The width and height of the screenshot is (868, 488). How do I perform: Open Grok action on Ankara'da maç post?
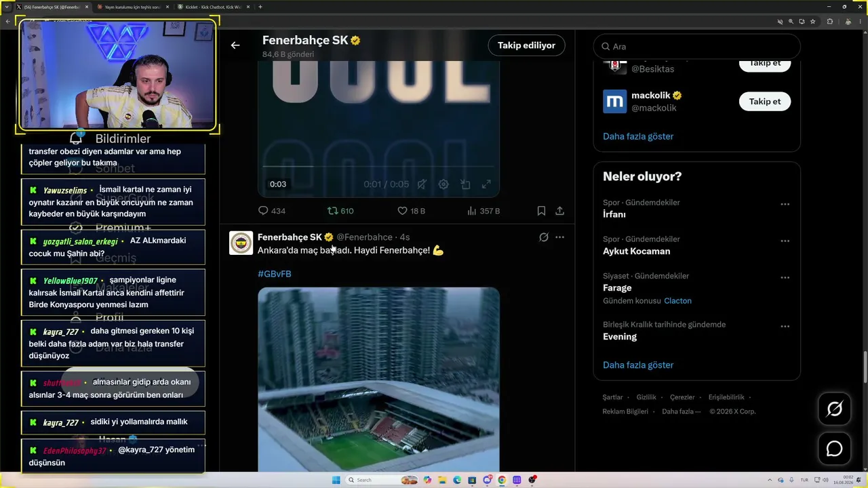[x=543, y=237]
